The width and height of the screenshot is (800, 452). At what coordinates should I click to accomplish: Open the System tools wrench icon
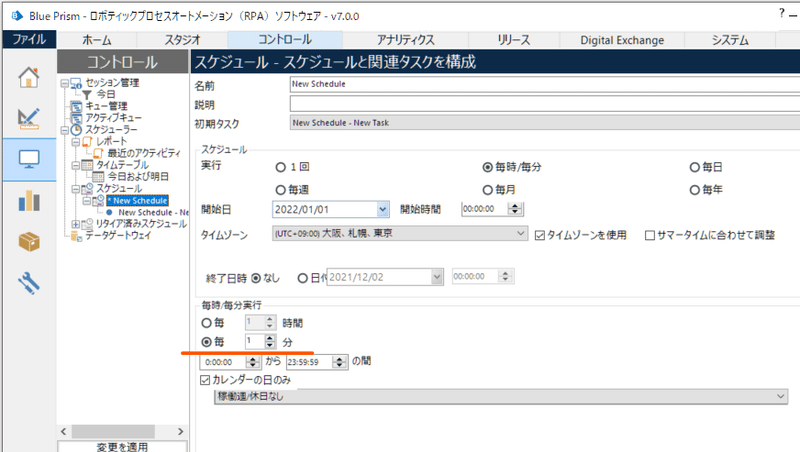click(x=29, y=283)
